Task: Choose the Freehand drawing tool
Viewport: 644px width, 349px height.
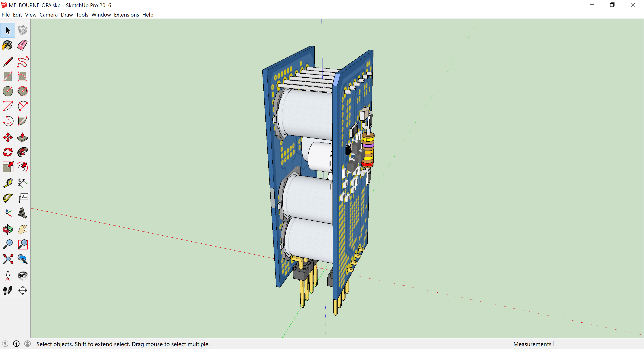Action: 23,62
